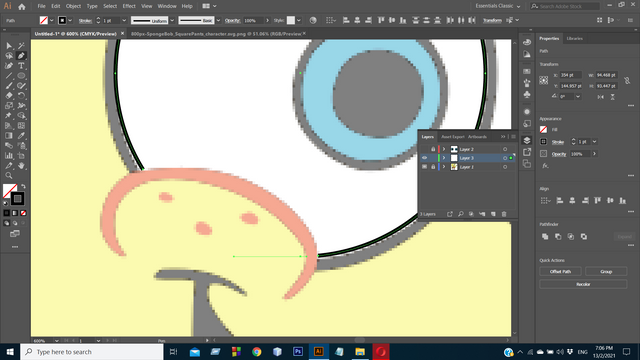The image size is (640, 360).
Task: Open the Effect menu
Action: coord(129,6)
